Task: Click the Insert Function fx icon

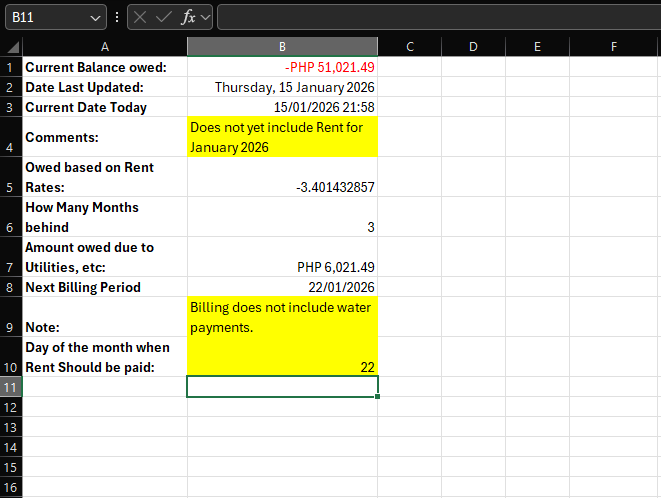Action: [x=188, y=17]
